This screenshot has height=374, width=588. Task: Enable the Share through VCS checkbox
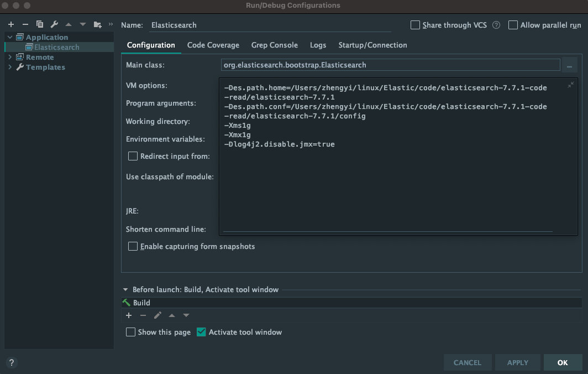click(414, 25)
